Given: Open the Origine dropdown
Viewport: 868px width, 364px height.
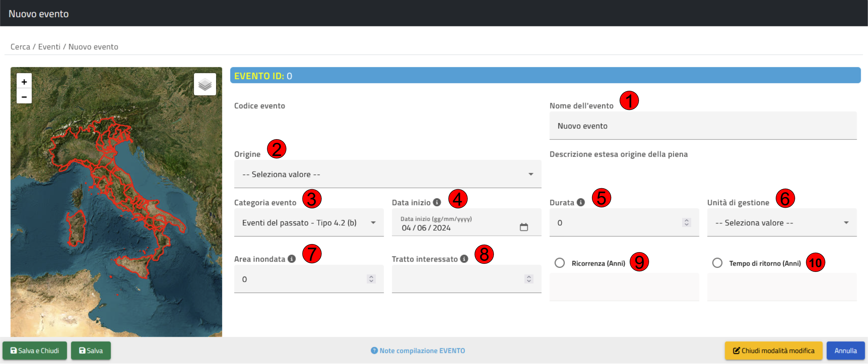Looking at the screenshot, I should [x=387, y=174].
